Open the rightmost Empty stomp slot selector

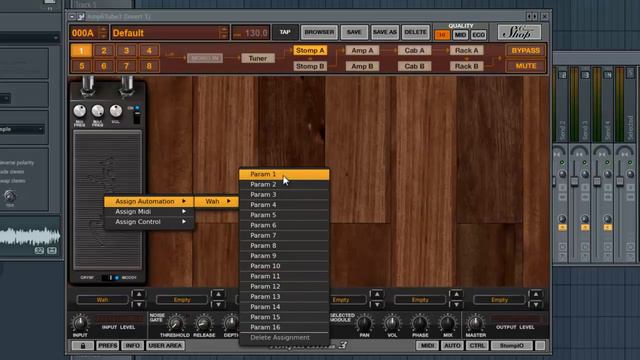[x=499, y=300]
